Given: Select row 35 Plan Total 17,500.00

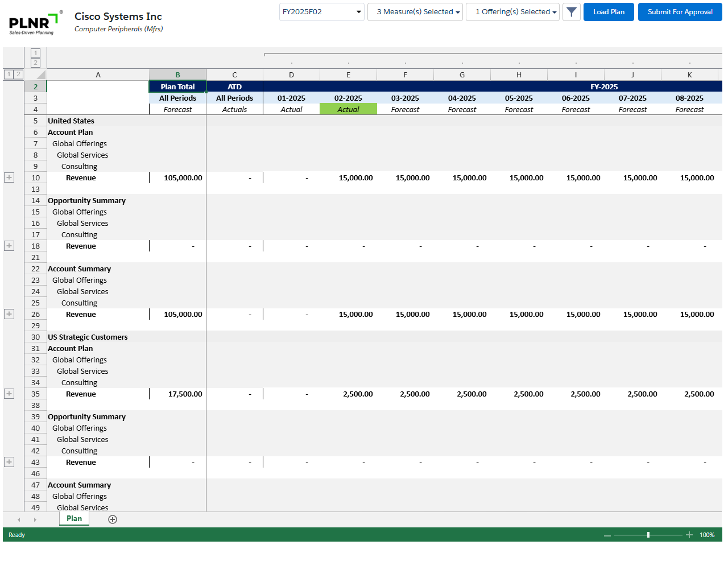Looking at the screenshot, I should (x=177, y=394).
